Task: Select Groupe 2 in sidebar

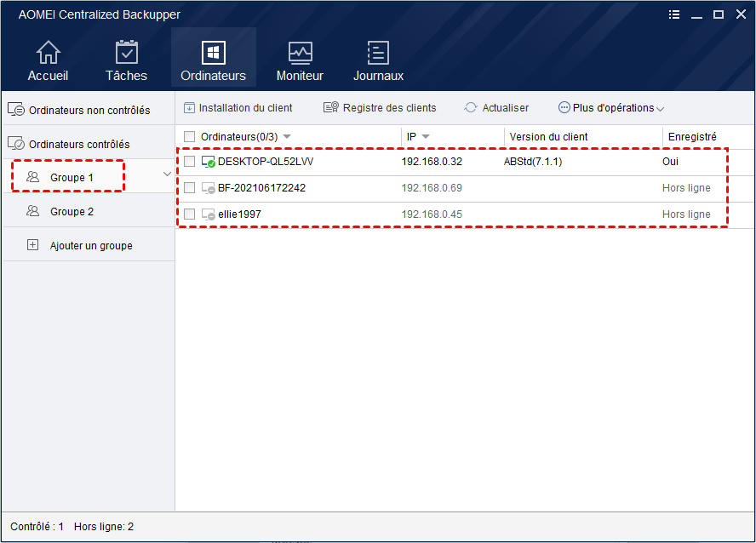Action: pyautogui.click(x=89, y=211)
